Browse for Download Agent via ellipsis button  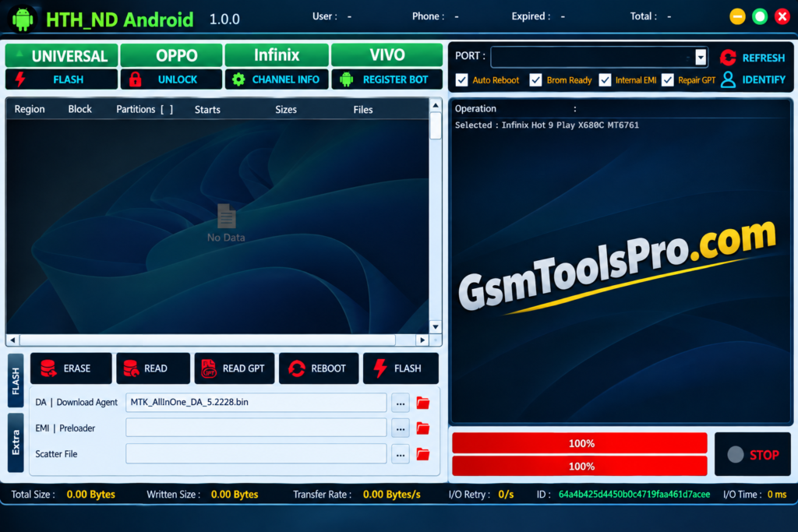(x=401, y=403)
